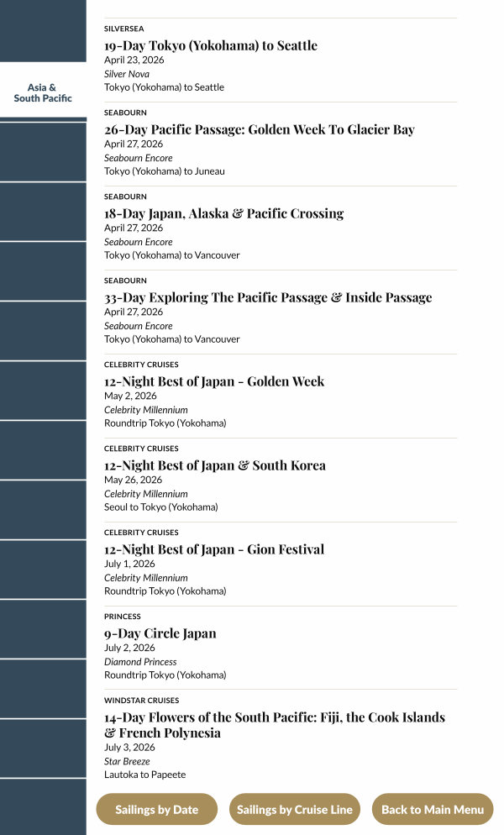Image resolution: width=504 pixels, height=835 pixels.
Task: Click the Diamond Princess ship name
Action: [x=140, y=662]
